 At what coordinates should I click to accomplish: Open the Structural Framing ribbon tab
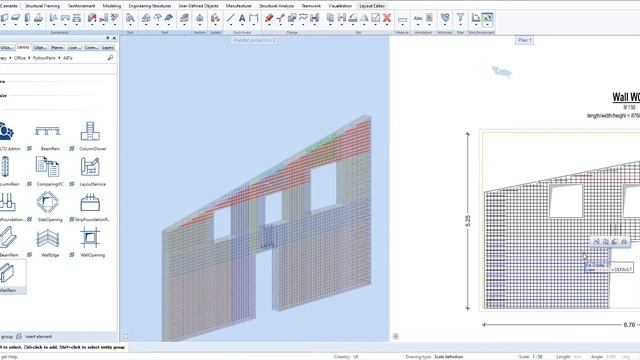click(42, 6)
